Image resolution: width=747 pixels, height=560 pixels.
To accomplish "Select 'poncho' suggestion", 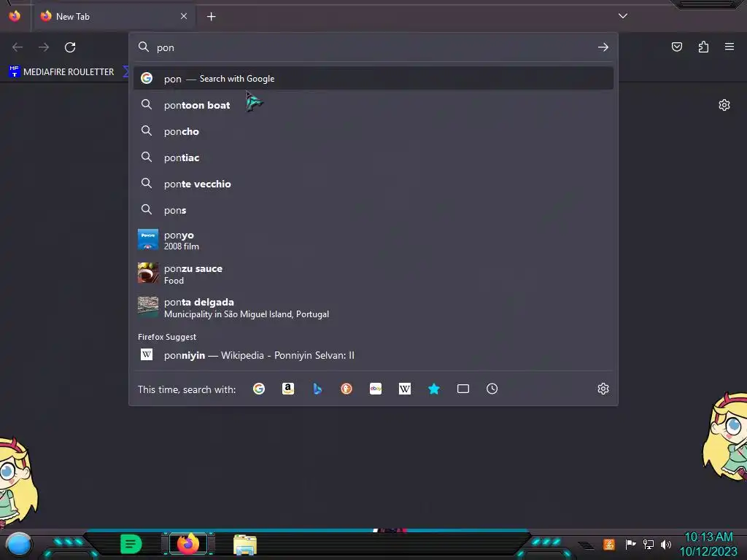I will [x=373, y=131].
